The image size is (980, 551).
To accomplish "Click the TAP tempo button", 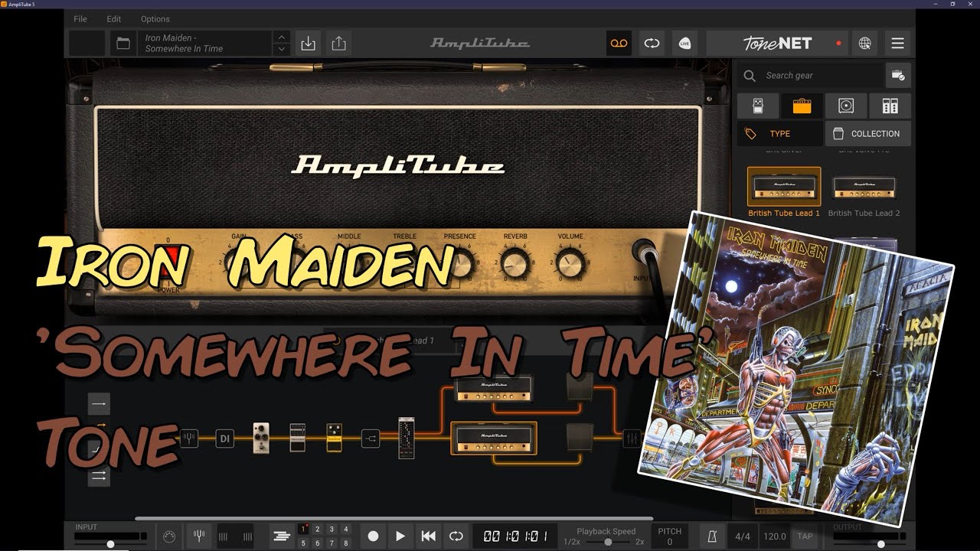I will click(x=805, y=536).
